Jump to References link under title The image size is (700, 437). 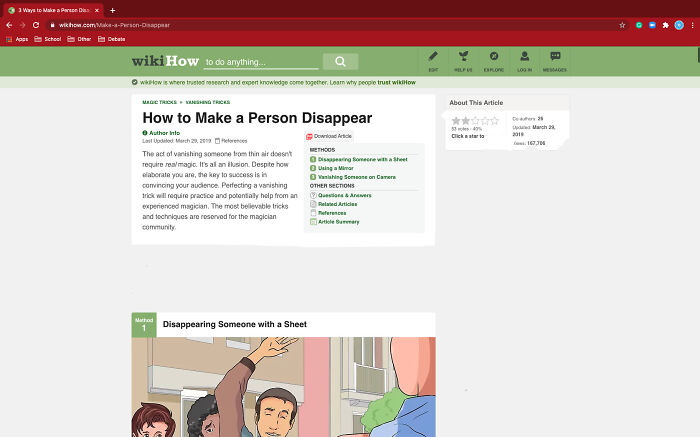click(x=231, y=141)
